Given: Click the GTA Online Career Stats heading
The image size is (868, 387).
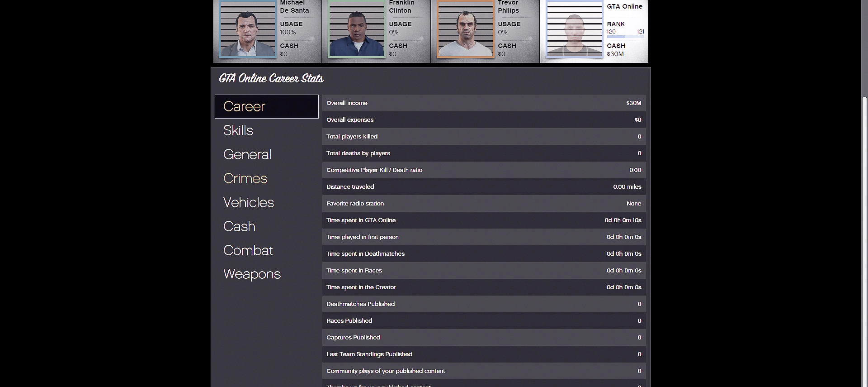Looking at the screenshot, I should pyautogui.click(x=271, y=78).
